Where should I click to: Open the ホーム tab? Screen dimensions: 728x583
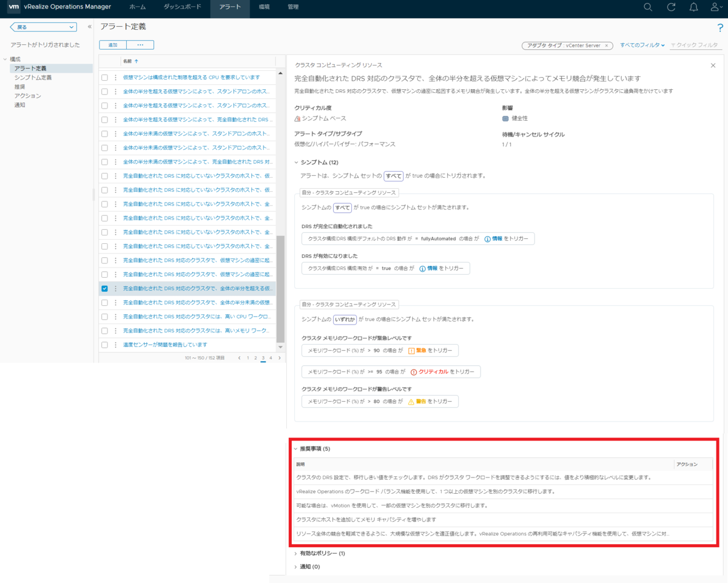point(138,7)
